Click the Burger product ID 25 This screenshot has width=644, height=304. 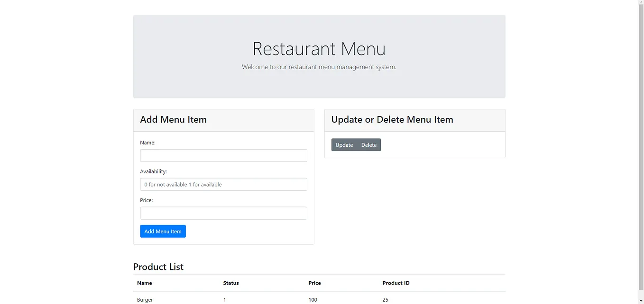point(385,299)
